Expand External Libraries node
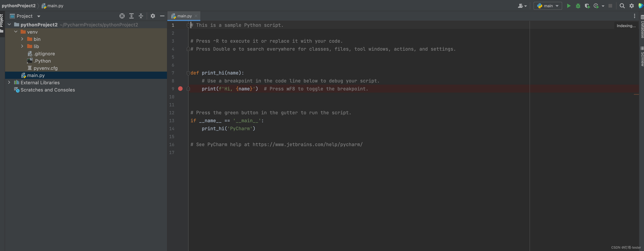Viewport: 644px width, 251px height. tap(9, 82)
